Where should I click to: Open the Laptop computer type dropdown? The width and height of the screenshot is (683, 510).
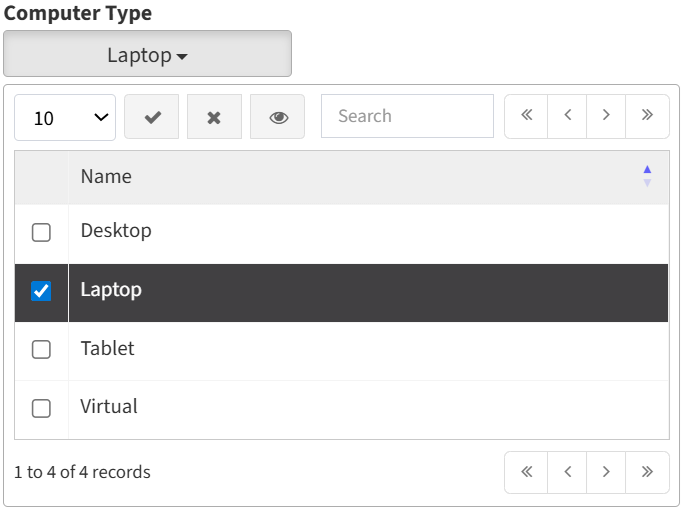click(147, 54)
